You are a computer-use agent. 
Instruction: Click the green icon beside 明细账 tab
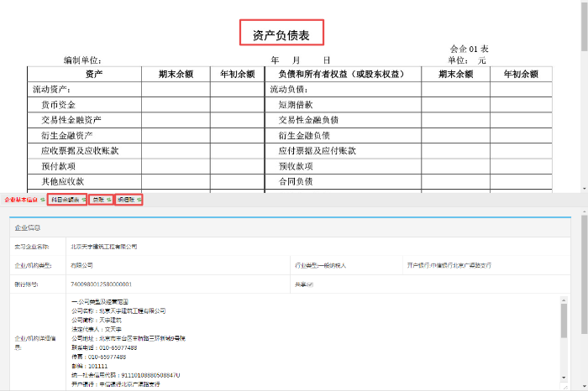tap(137, 201)
